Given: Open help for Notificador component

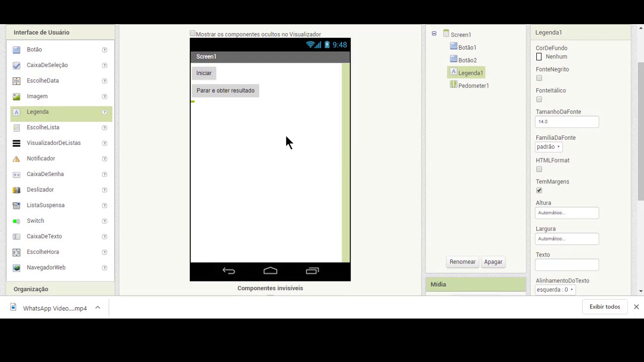Looking at the screenshot, I should pyautogui.click(x=105, y=159).
